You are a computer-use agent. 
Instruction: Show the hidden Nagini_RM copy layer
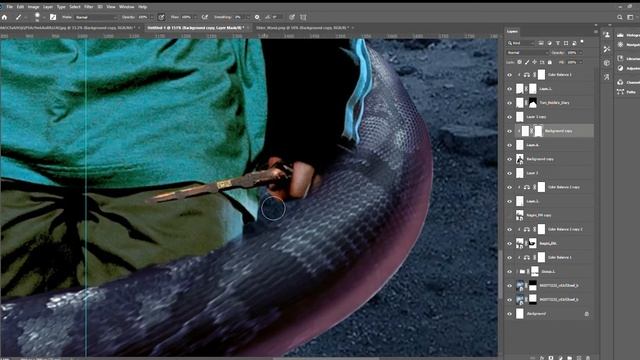click(509, 215)
